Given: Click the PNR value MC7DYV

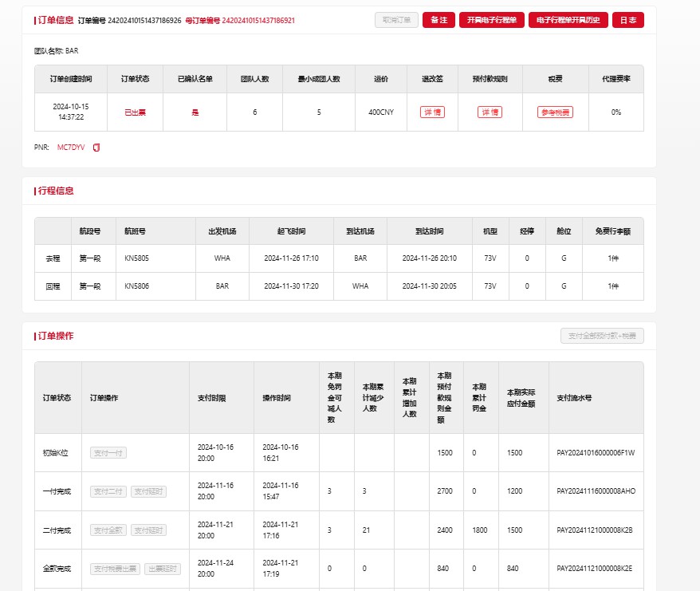Looking at the screenshot, I should point(71,148).
